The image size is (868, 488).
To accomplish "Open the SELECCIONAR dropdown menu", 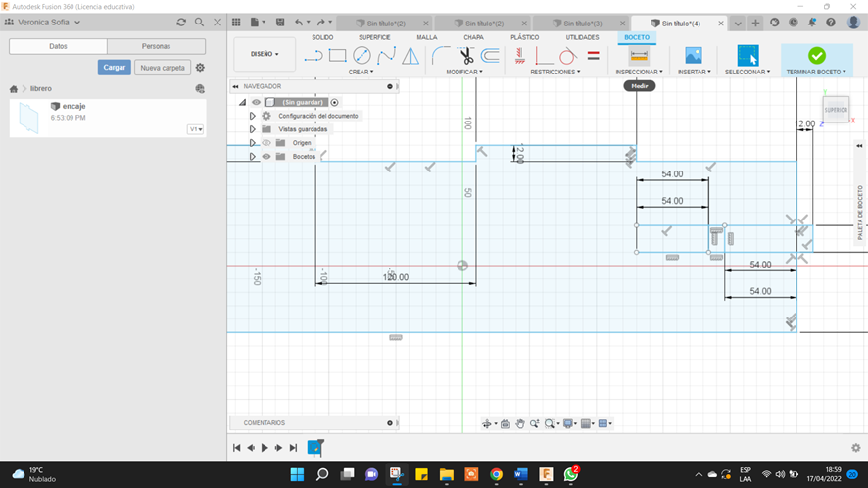I will coord(747,72).
